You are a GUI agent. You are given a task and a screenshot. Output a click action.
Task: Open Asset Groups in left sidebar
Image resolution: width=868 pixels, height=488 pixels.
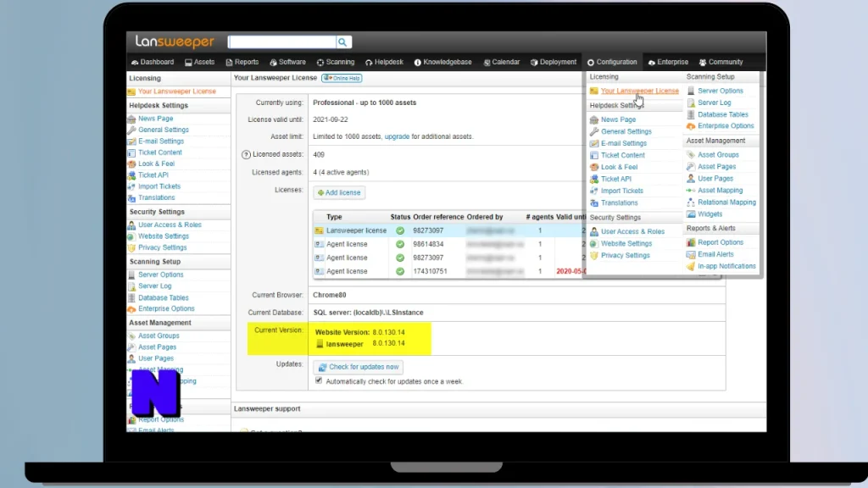click(159, 335)
